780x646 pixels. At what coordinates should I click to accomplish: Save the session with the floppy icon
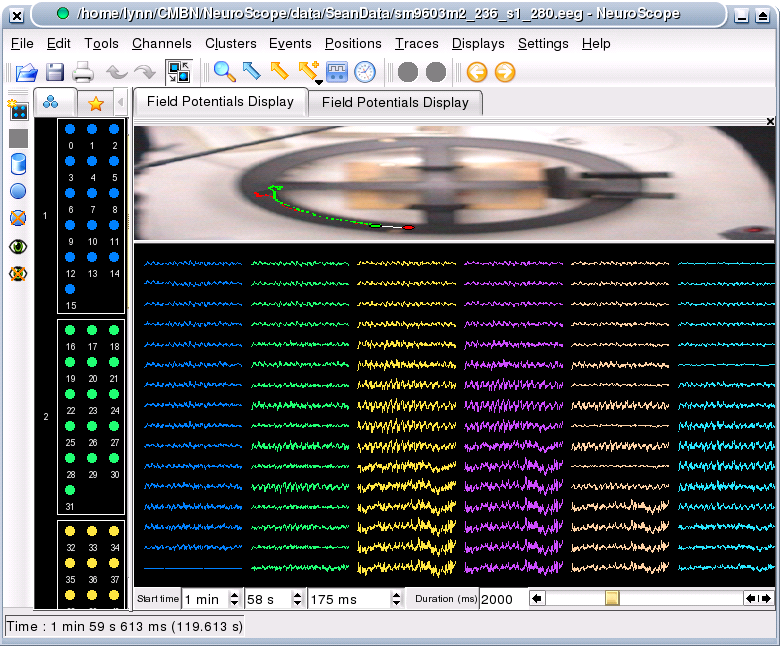point(55,72)
